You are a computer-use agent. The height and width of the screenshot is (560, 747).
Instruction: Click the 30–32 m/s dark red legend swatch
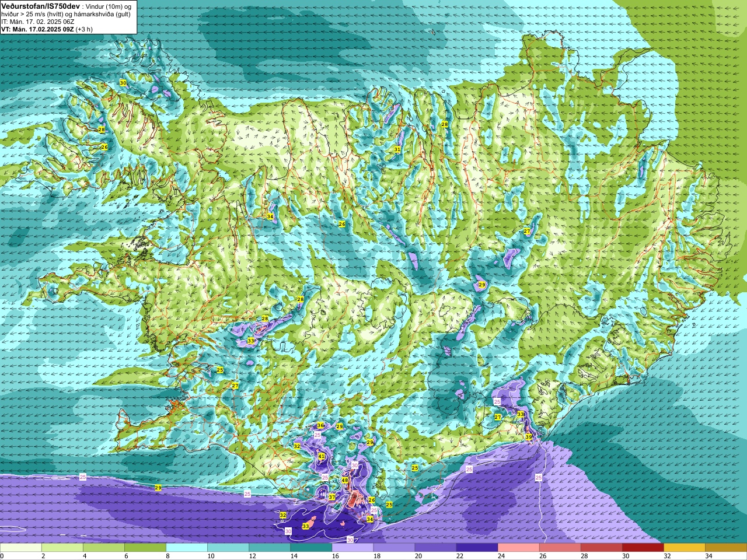pyautogui.click(x=643, y=548)
